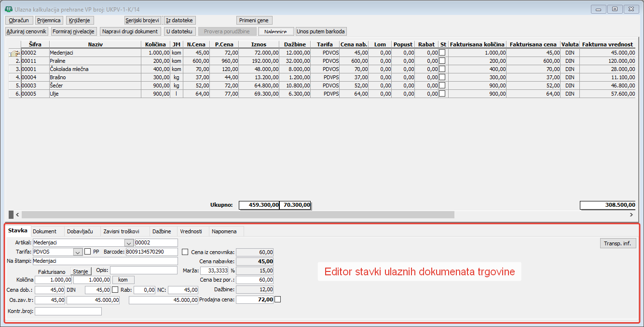Screen dimensions: 644x327
Task: Toggle the PP checkbox next to Tarifa
Action: click(87, 252)
